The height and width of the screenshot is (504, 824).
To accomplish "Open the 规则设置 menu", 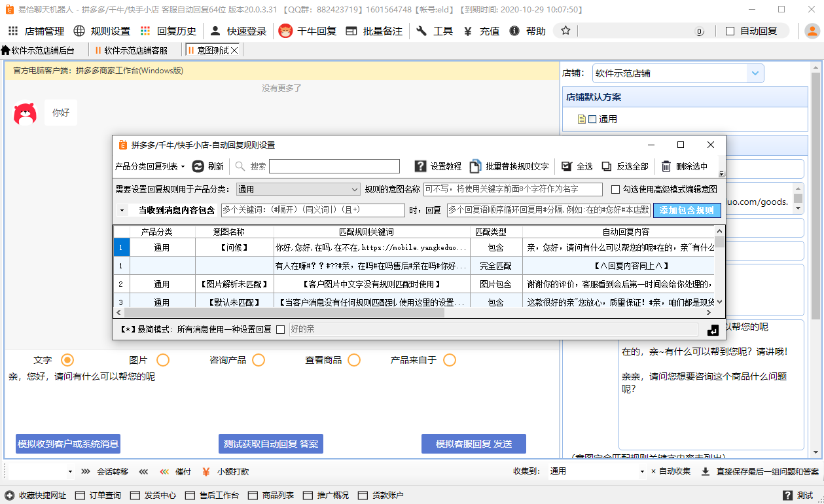I will click(x=102, y=31).
